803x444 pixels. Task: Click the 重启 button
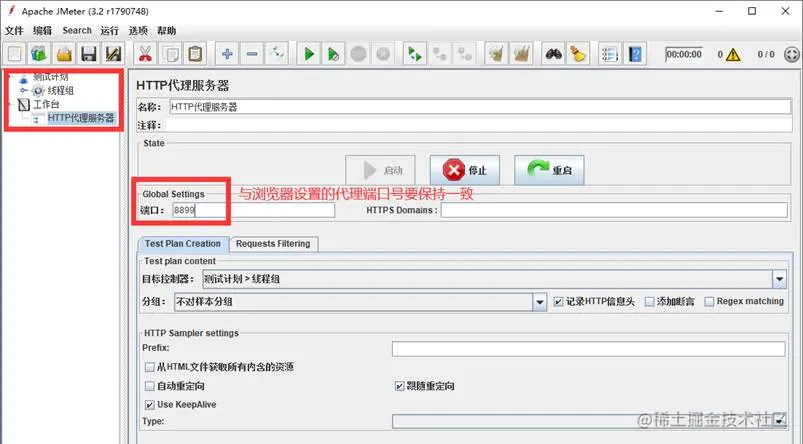[x=549, y=171]
